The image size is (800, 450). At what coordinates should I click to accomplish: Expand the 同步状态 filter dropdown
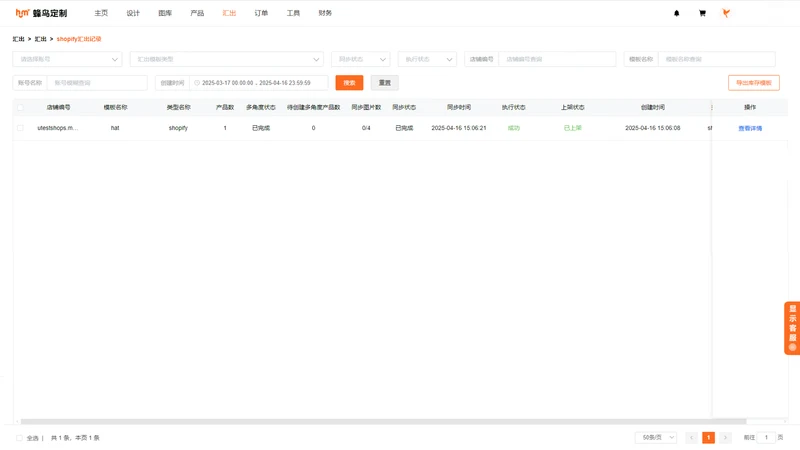click(x=361, y=59)
